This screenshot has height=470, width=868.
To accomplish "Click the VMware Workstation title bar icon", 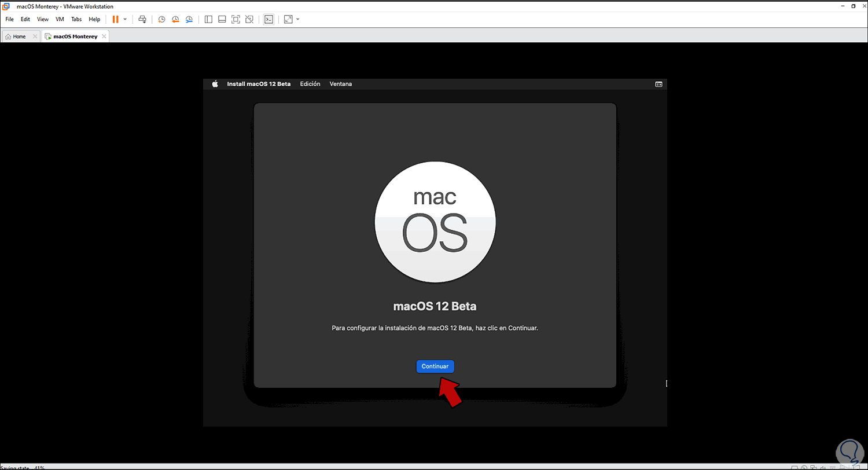I will (x=6, y=6).
